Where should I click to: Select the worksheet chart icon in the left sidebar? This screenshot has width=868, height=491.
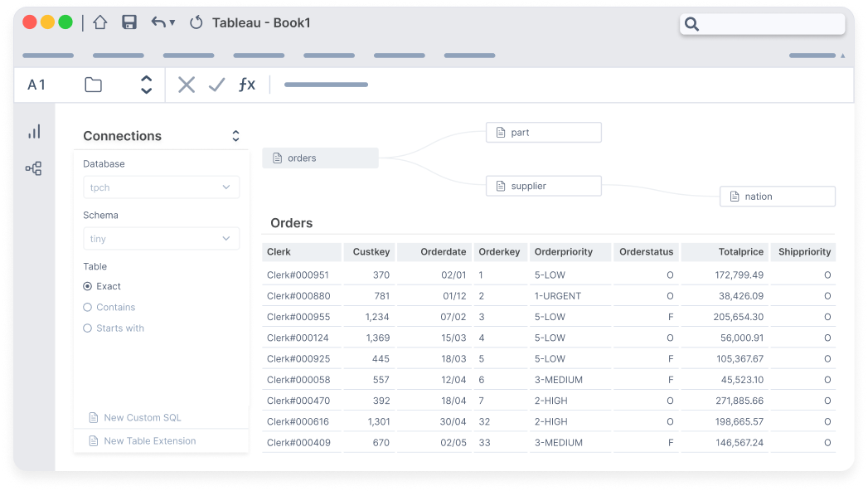34,131
